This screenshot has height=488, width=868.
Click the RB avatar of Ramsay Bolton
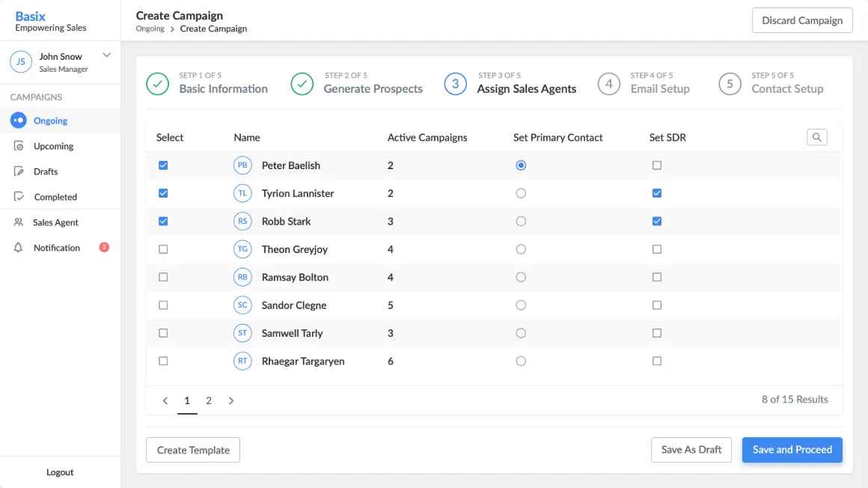[x=242, y=277]
